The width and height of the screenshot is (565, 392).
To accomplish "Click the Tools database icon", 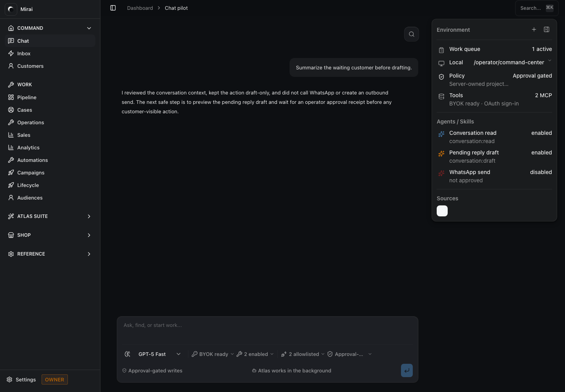I will [x=441, y=96].
